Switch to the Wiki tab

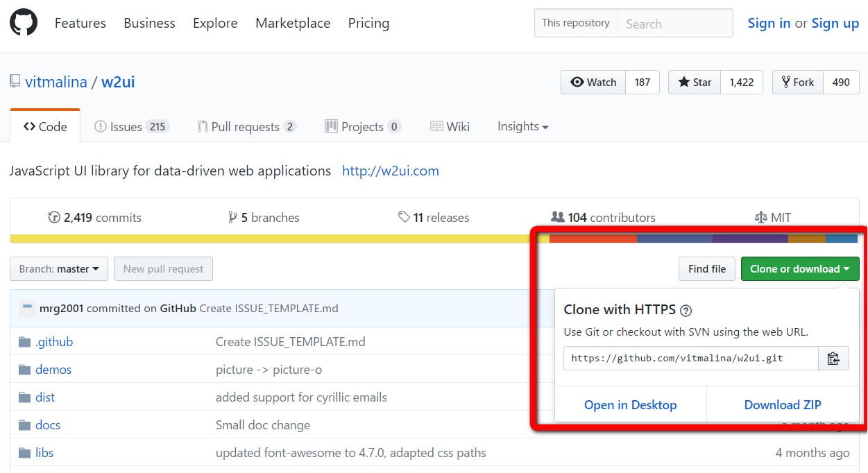point(450,126)
